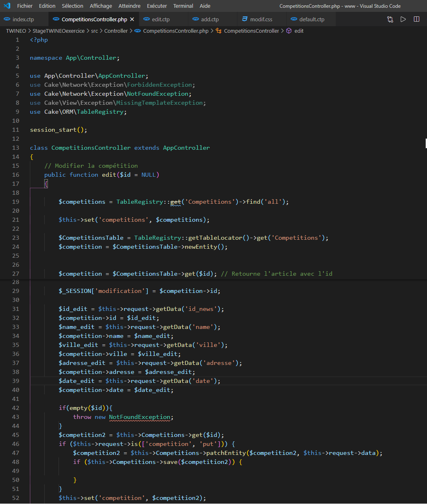Click the PHP file icon in breadcrumb
427x504 pixels.
click(138, 31)
